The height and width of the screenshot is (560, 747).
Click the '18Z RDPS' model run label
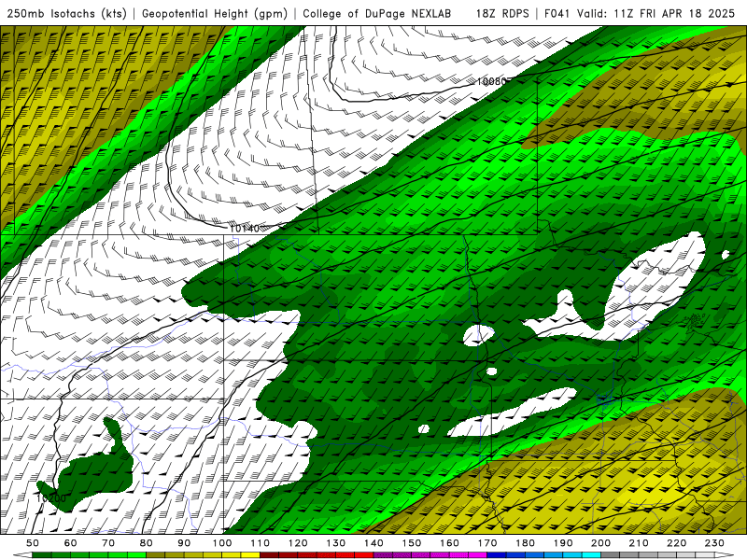(502, 13)
